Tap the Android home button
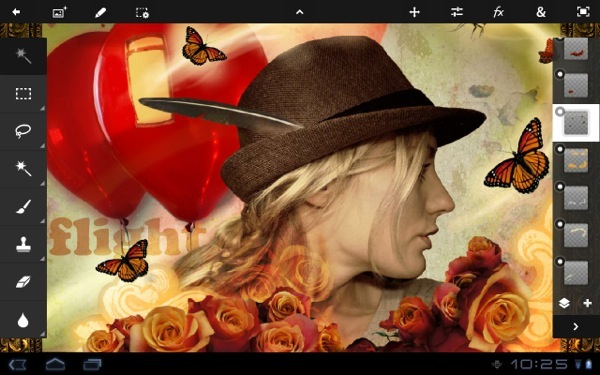Viewport: 600px width, 375px height. (55, 363)
